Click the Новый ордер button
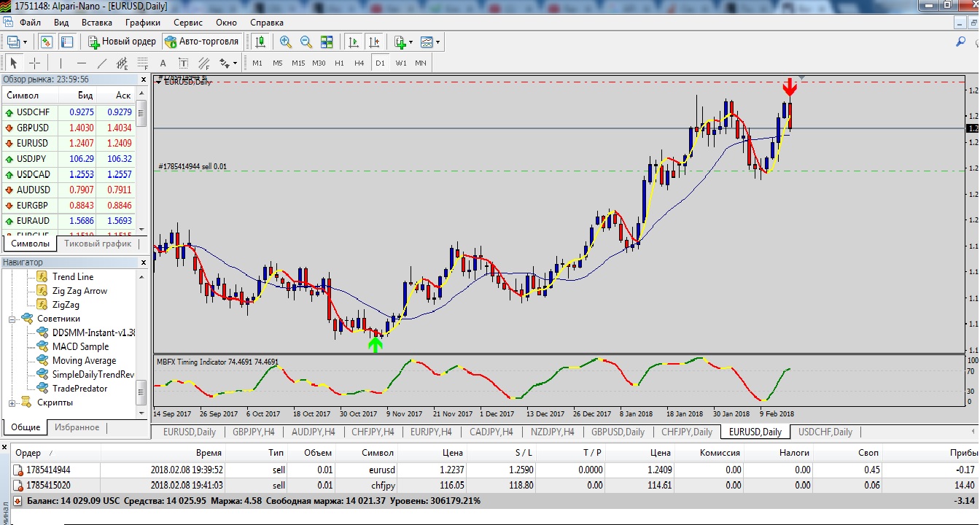This screenshot has height=525, width=980. 122,42
